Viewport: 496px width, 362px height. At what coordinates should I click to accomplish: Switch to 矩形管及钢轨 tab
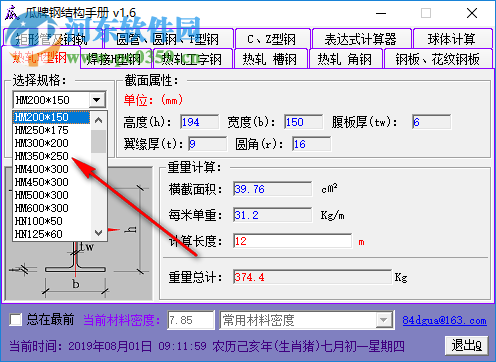(53, 39)
